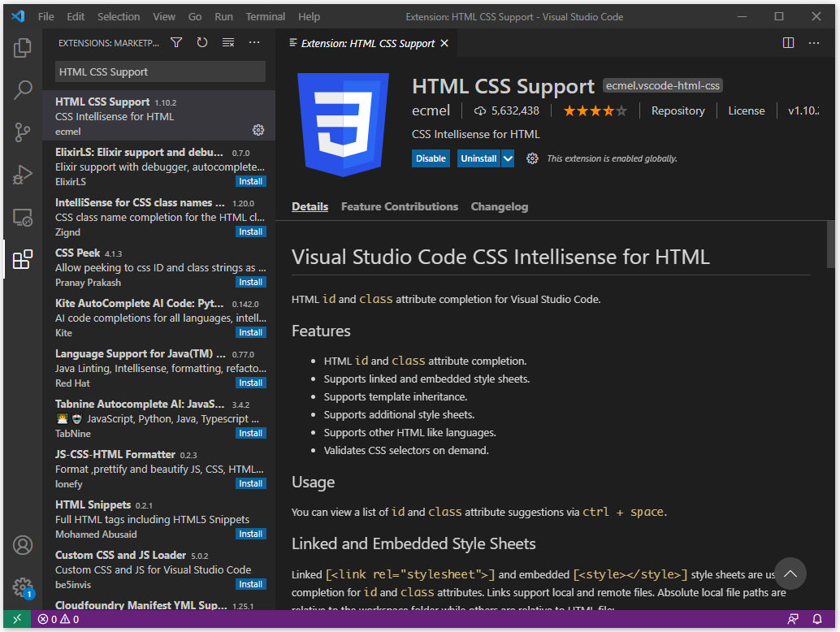The image size is (840, 632).
Task: Click the Uninstall button
Action: click(x=479, y=158)
